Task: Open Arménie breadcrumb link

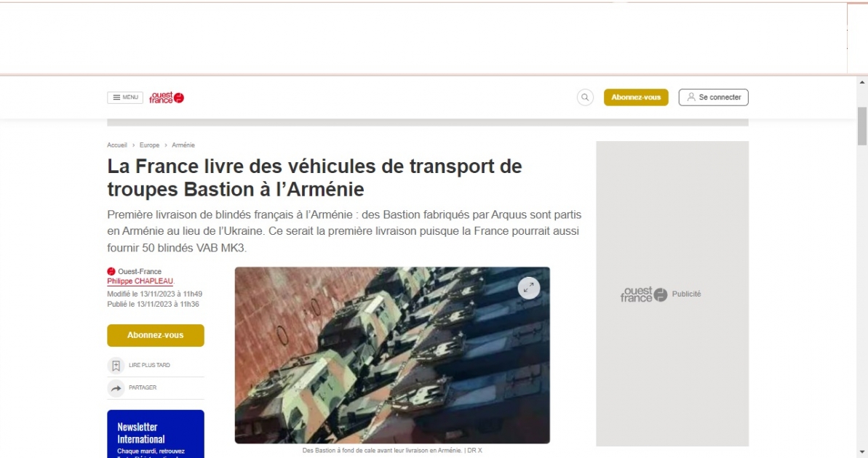Action: coord(183,145)
